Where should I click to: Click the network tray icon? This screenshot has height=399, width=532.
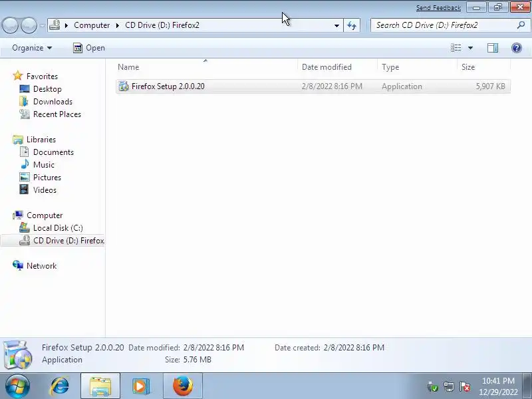click(x=449, y=386)
